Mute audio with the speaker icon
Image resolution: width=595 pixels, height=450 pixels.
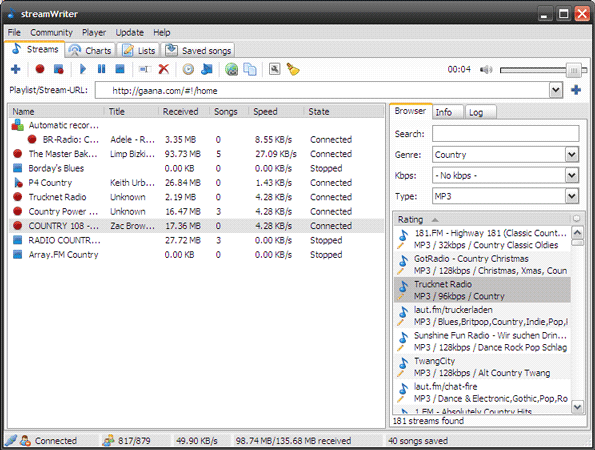click(x=486, y=70)
